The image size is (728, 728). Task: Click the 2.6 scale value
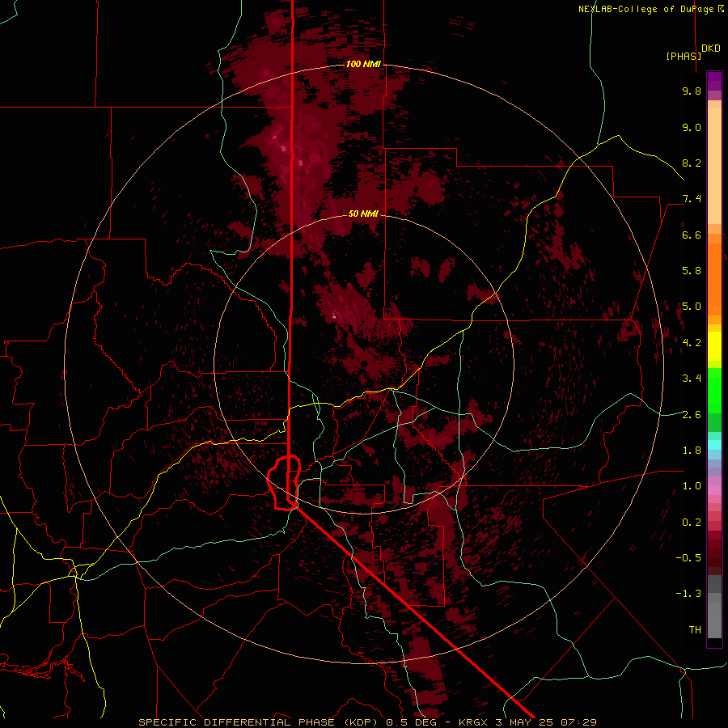pos(692,415)
